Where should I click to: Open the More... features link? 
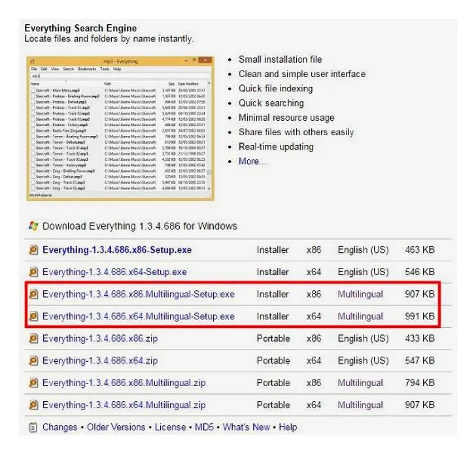[x=252, y=161]
